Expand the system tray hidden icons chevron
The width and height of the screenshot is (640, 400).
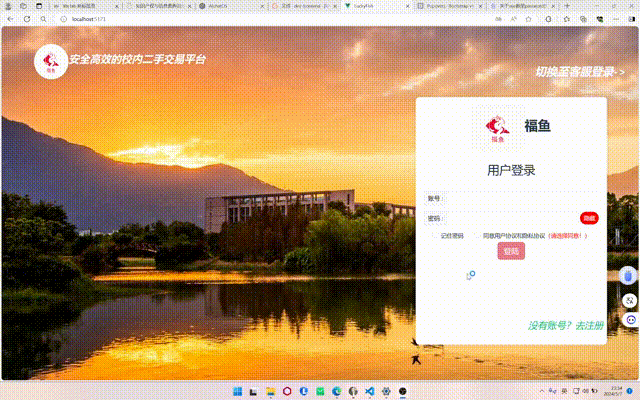[542, 391]
